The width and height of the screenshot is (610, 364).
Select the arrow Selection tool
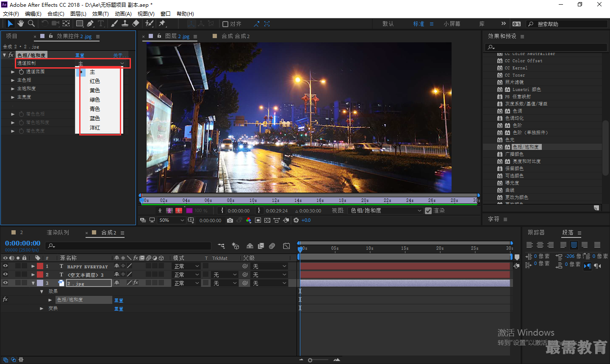point(11,24)
